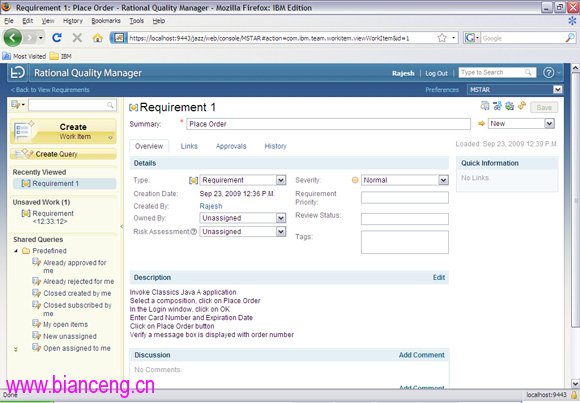
Task: Switch to the Links tab
Action: pos(189,146)
